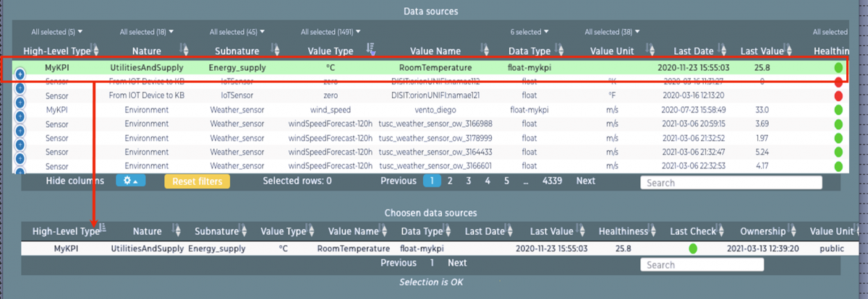Screen dimensions: 868x299
Task: Sort top table by Nature column arrows
Action: point(186,51)
